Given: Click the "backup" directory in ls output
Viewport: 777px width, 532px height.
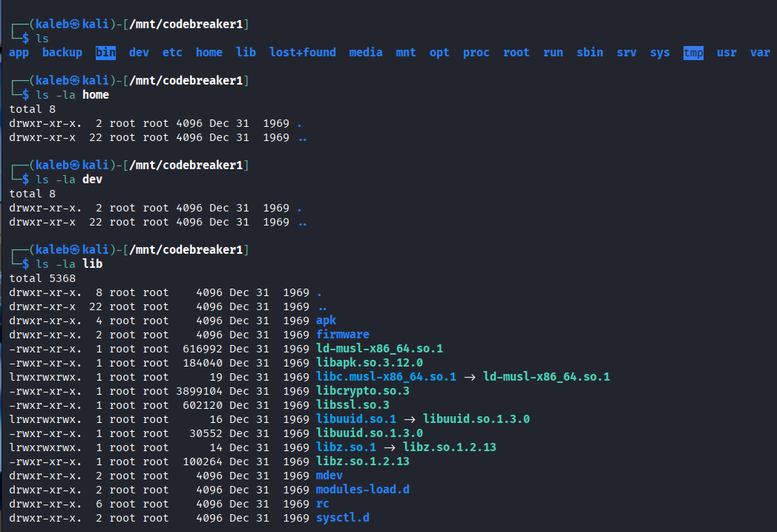Looking at the screenshot, I should 62,53.
